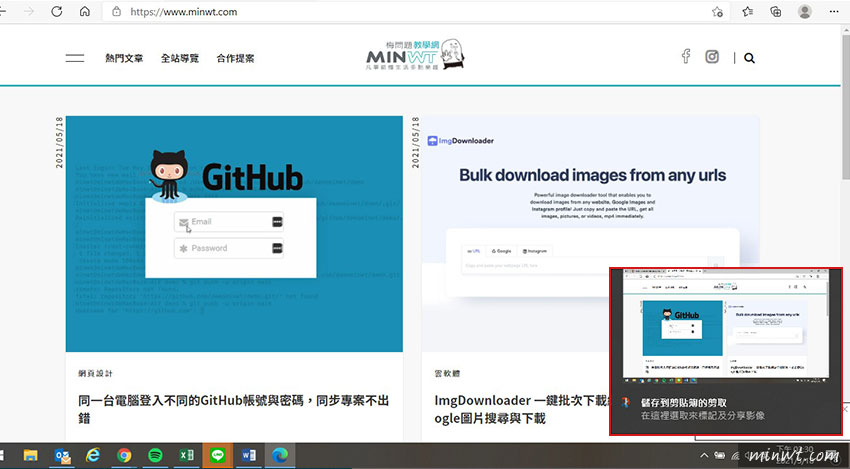
Task: Open article 同一台電腦登入不同的GitHub帳號與密碼
Action: click(x=234, y=409)
